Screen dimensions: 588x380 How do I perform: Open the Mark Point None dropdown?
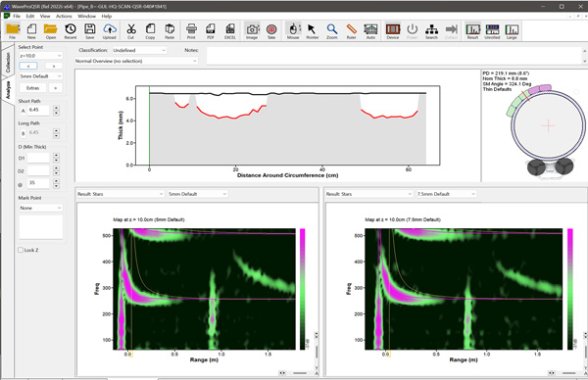point(40,208)
